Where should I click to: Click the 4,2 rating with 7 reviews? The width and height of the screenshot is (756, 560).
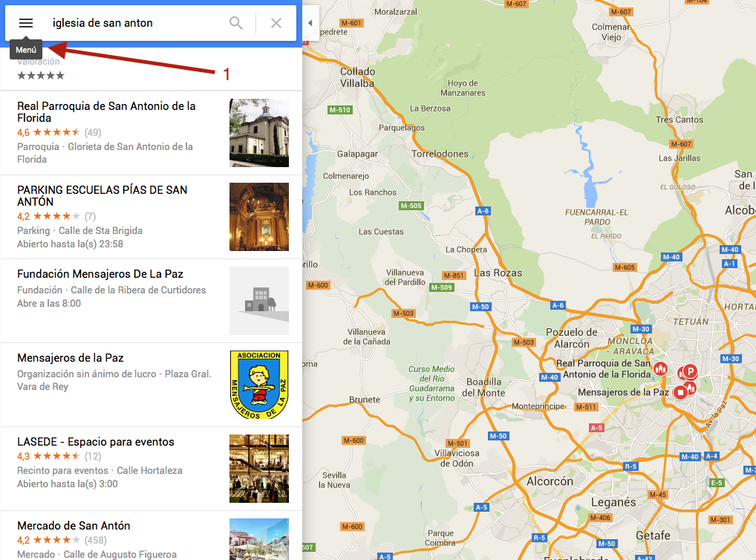point(56,216)
